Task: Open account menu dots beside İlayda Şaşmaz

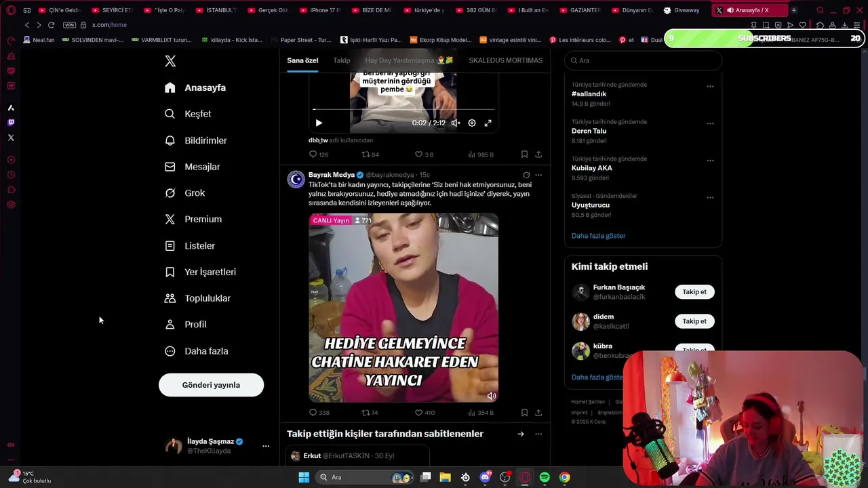Action: [x=266, y=446]
